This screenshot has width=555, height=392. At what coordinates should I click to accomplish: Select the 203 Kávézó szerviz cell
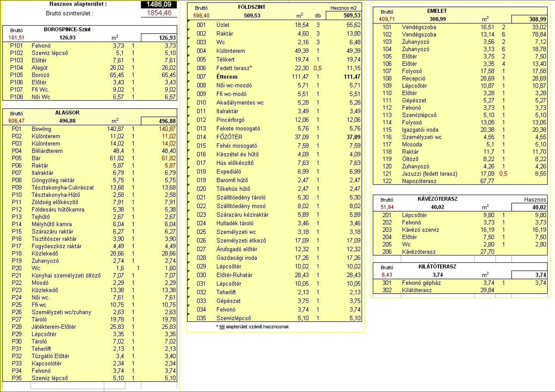[x=420, y=230]
